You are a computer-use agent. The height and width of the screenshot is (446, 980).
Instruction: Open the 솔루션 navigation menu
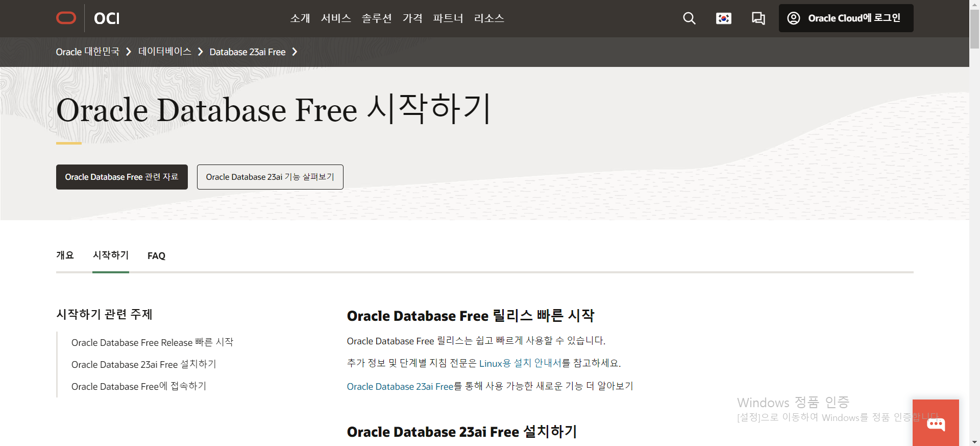pos(377,18)
